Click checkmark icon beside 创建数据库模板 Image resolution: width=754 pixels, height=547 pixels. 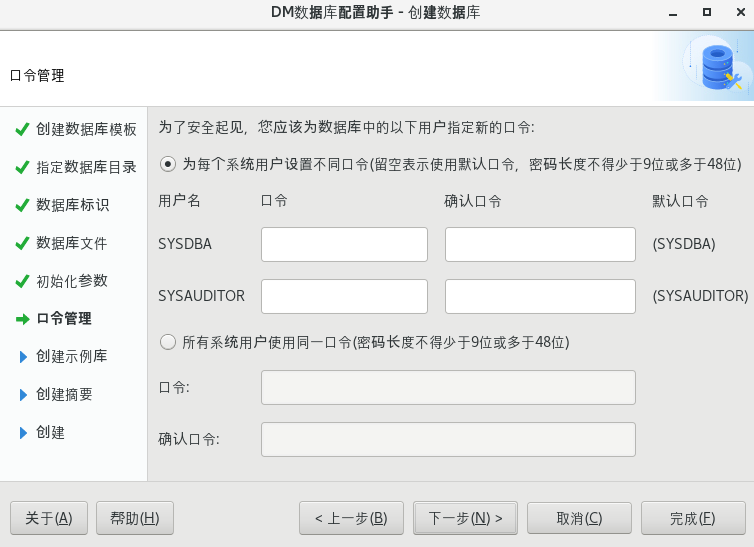tap(22, 129)
